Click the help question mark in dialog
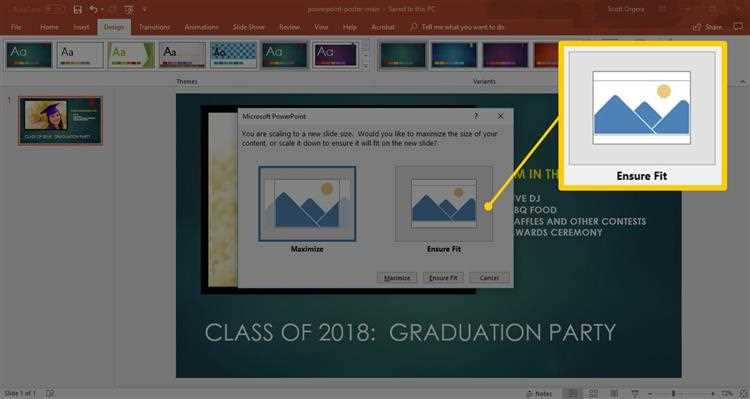Screen dimensions: 750x399 (x=476, y=116)
